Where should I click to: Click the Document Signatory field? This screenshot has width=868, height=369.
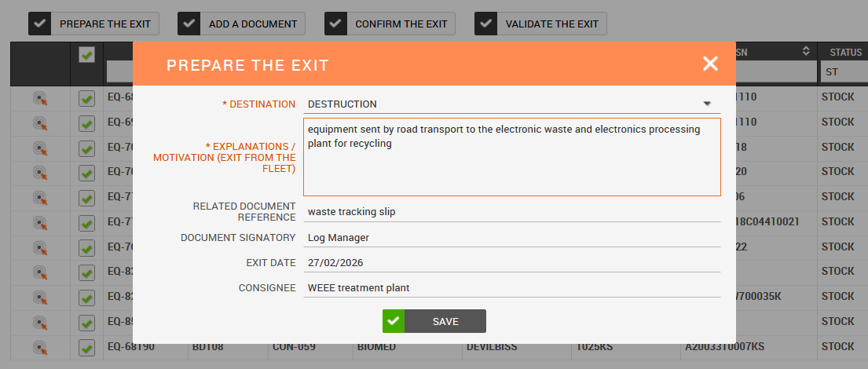pos(511,238)
